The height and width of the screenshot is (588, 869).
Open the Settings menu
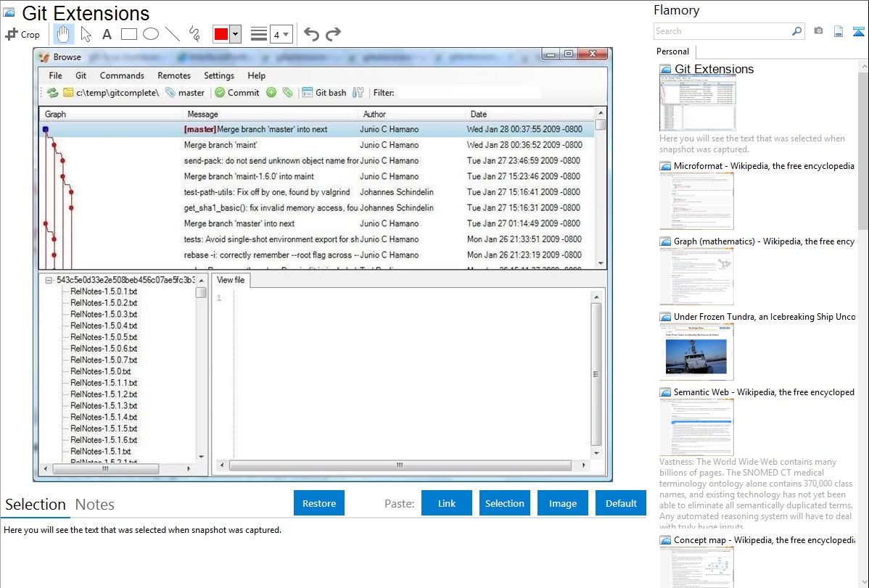pos(219,76)
